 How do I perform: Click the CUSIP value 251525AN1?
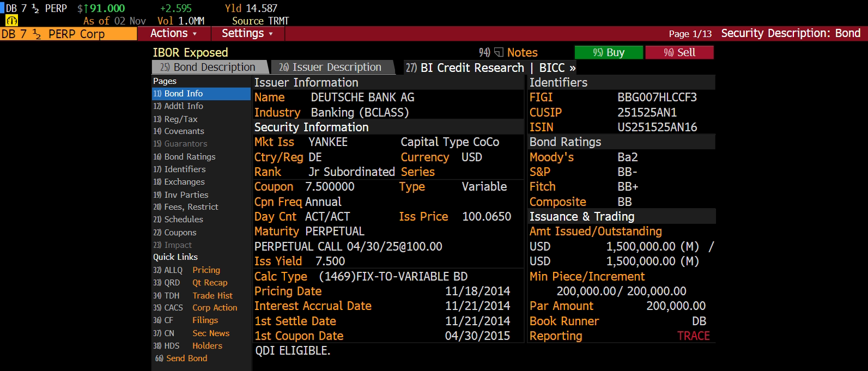(x=647, y=113)
